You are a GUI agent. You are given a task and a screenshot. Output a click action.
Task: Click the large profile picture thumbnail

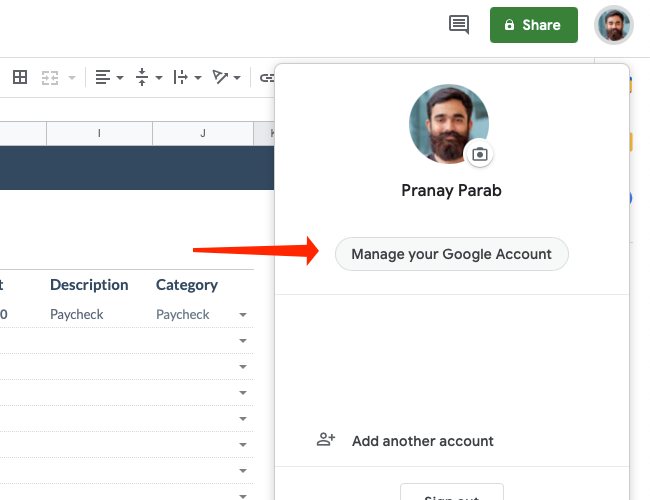click(x=448, y=123)
